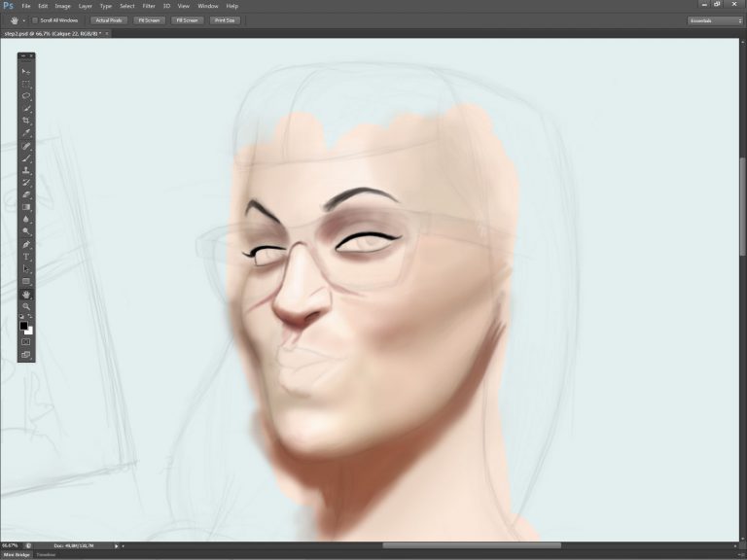This screenshot has height=560, width=747.
Task: Select the Clone Stamp tool
Action: (x=26, y=170)
